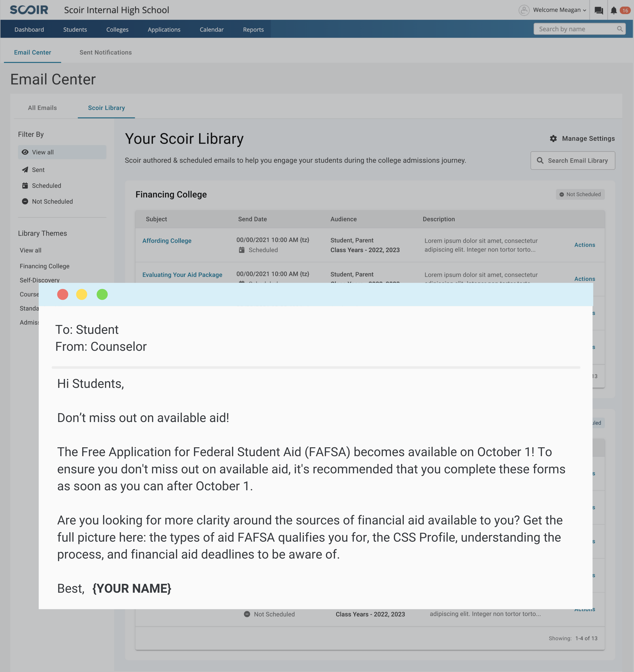This screenshot has width=634, height=672.
Task: Click {YOUR NAME} placeholder in email
Action: pyautogui.click(x=132, y=588)
